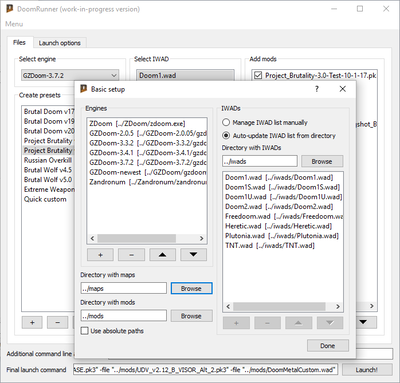Click the Final launch command field
The width and height of the screenshot is (400, 383).
(205, 370)
